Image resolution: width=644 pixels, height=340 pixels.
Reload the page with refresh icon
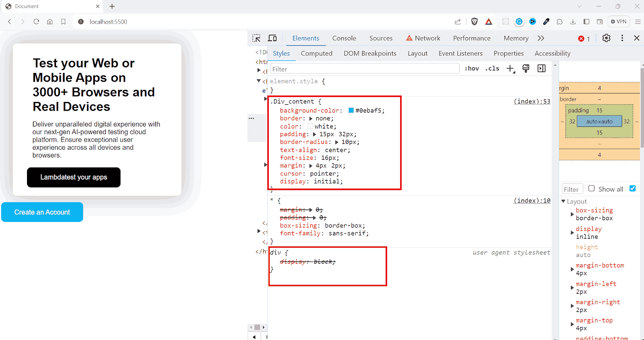point(36,22)
